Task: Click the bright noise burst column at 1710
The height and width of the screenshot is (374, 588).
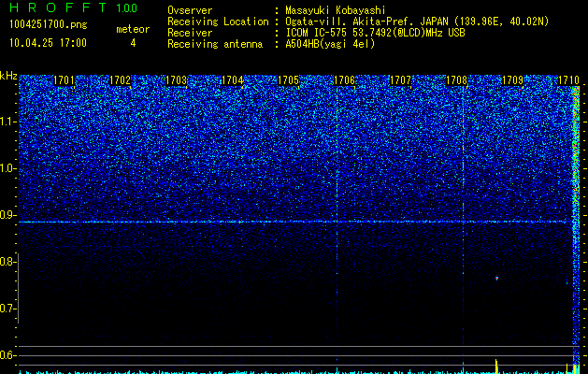Action: 576,229
